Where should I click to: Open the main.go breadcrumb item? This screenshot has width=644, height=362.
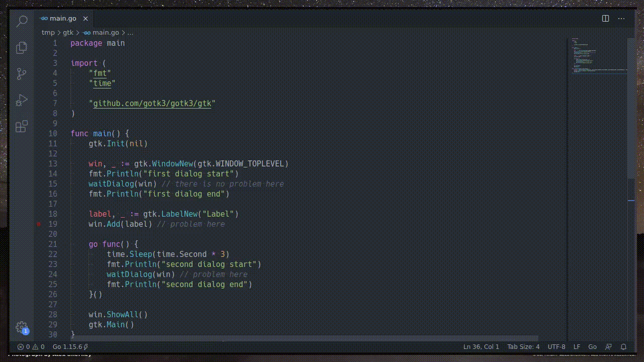point(101,32)
